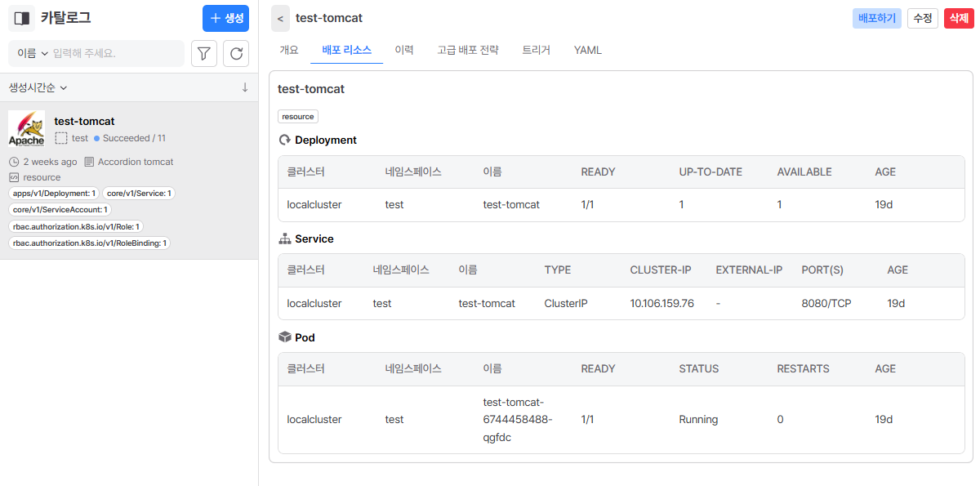Click the 삭제 delete button
980x486 pixels.
point(959,18)
